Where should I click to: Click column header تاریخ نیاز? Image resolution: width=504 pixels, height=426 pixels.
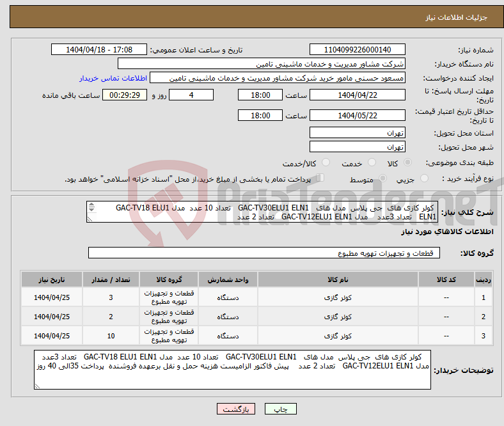52,280
